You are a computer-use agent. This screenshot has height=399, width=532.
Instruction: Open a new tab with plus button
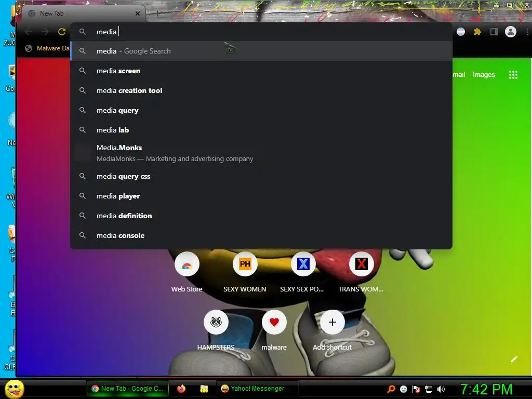(x=157, y=14)
